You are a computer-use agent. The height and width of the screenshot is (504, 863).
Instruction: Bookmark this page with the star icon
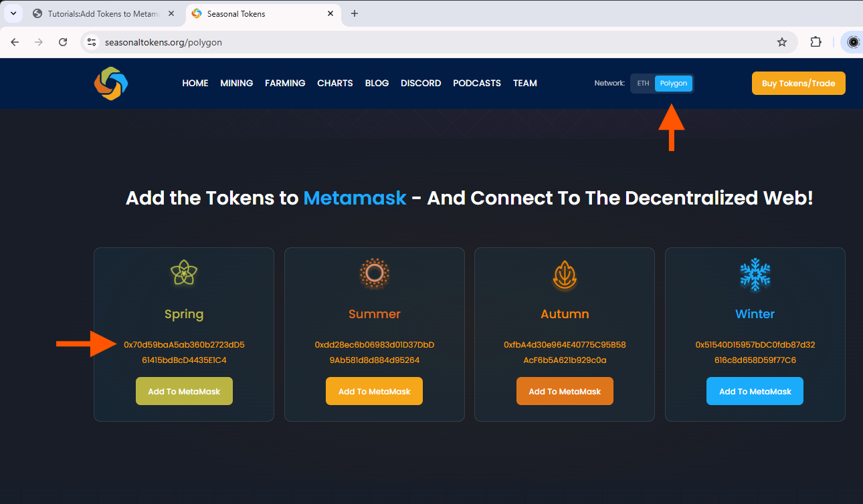coord(782,42)
